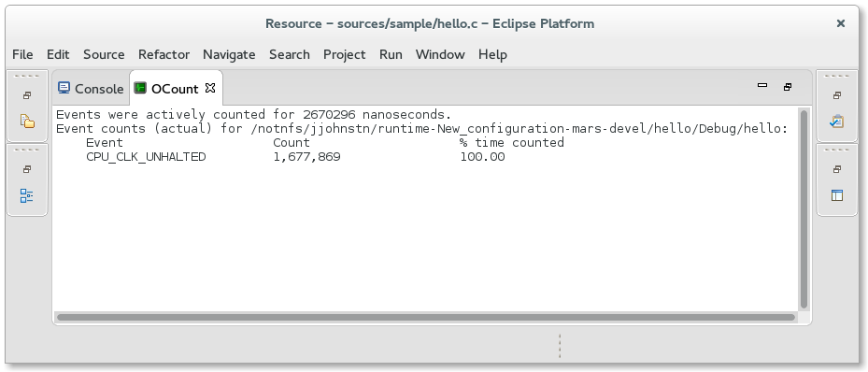This screenshot has height=372, width=868.
Task: Maximize the OCount view panel
Action: (x=788, y=87)
